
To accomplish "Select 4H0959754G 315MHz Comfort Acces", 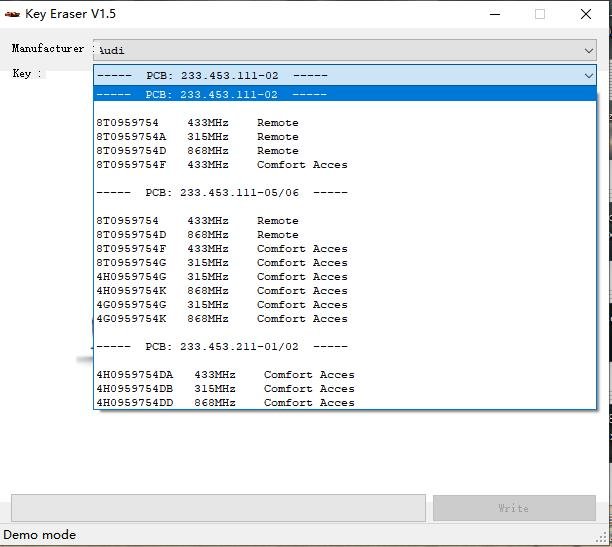I will [x=221, y=277].
